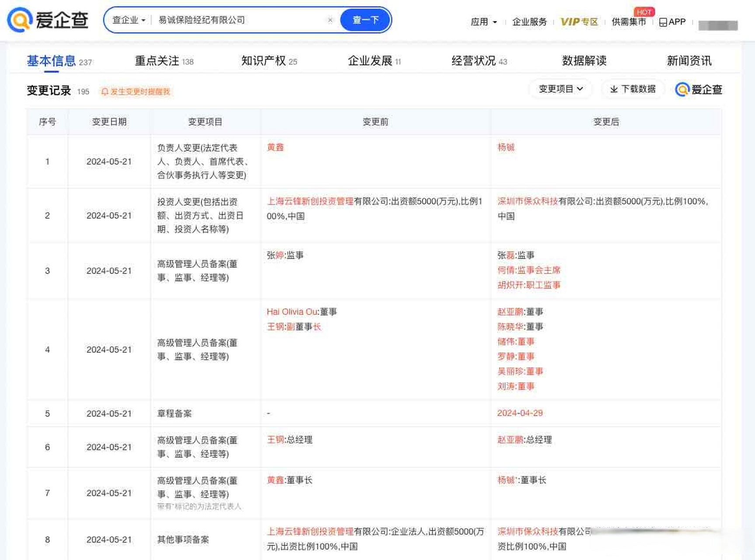Click 赵亚鹏:董事 in row 4

tap(520, 312)
